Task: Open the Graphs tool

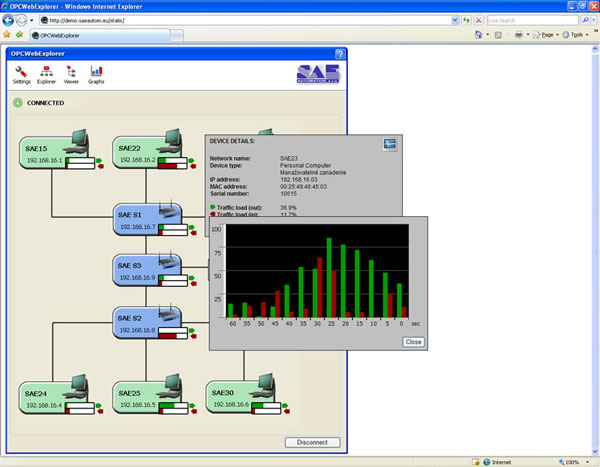Action: click(x=96, y=75)
